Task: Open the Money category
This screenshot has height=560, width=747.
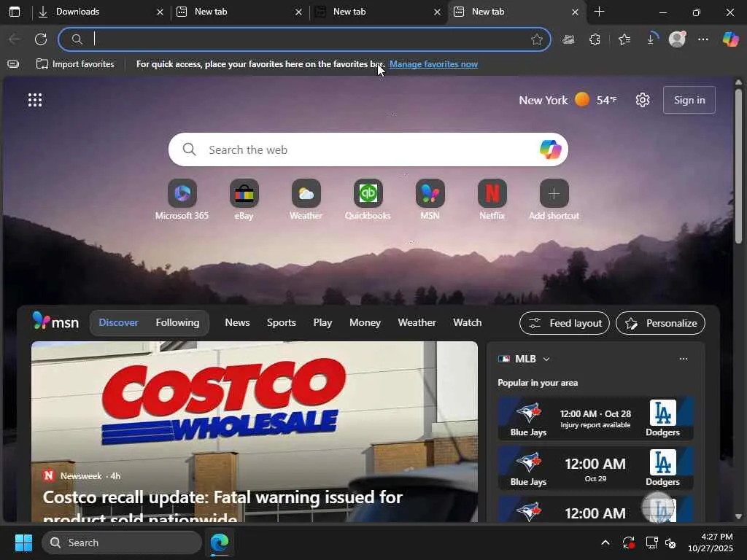Action: tap(365, 322)
